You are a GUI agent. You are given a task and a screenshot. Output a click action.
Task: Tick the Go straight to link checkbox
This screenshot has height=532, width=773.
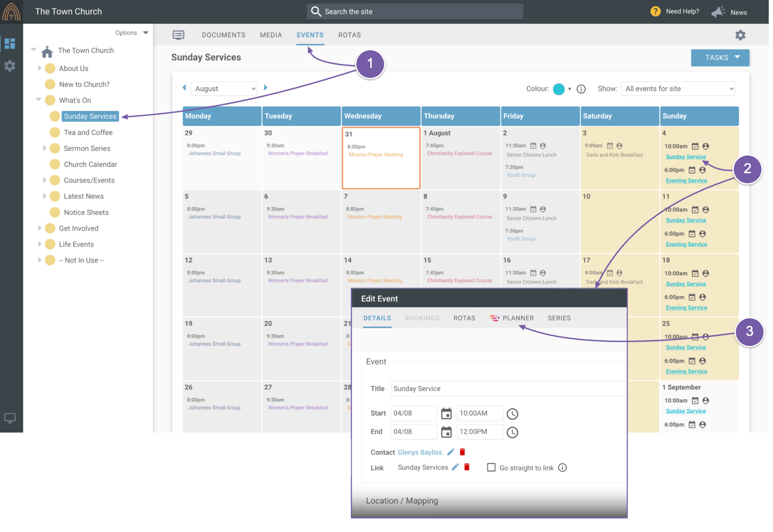click(x=491, y=467)
